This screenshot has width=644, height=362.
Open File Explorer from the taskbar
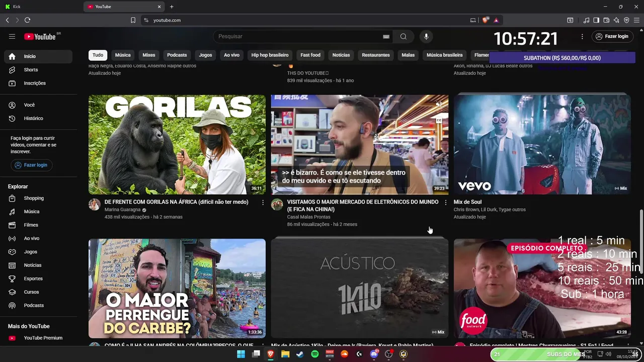pyautogui.click(x=285, y=354)
